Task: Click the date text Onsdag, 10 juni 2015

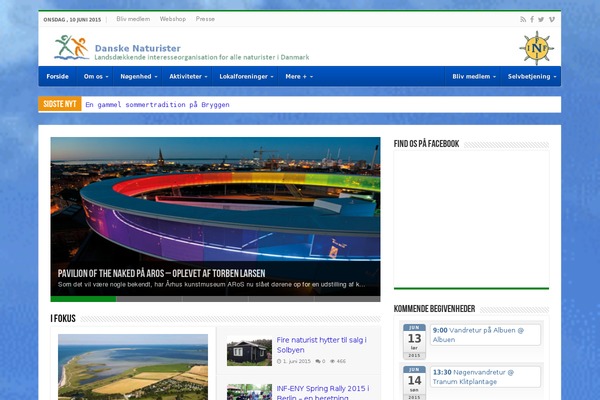Action: (x=72, y=20)
